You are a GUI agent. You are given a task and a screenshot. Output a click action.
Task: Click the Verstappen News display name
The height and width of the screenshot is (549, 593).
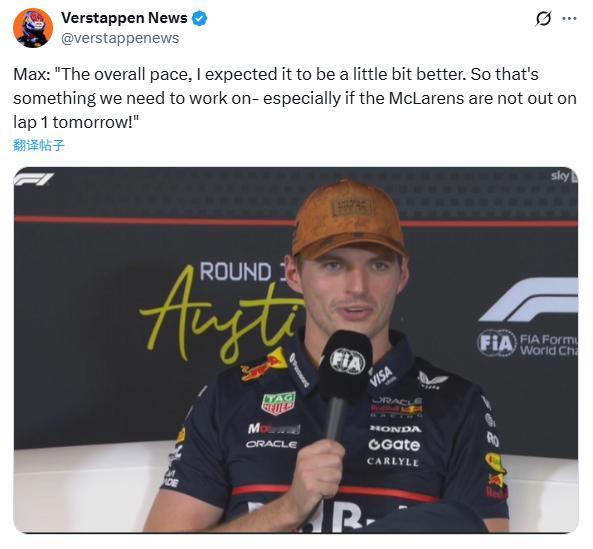(124, 18)
